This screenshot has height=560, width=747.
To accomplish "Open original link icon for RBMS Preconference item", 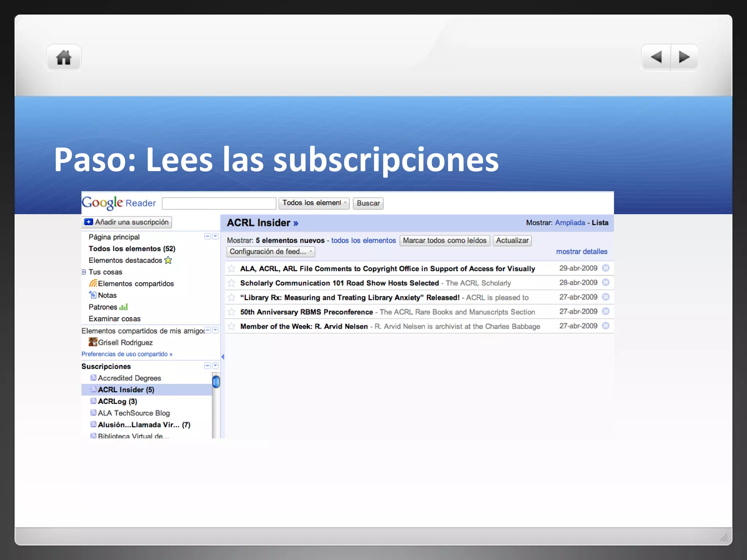I will 605,311.
